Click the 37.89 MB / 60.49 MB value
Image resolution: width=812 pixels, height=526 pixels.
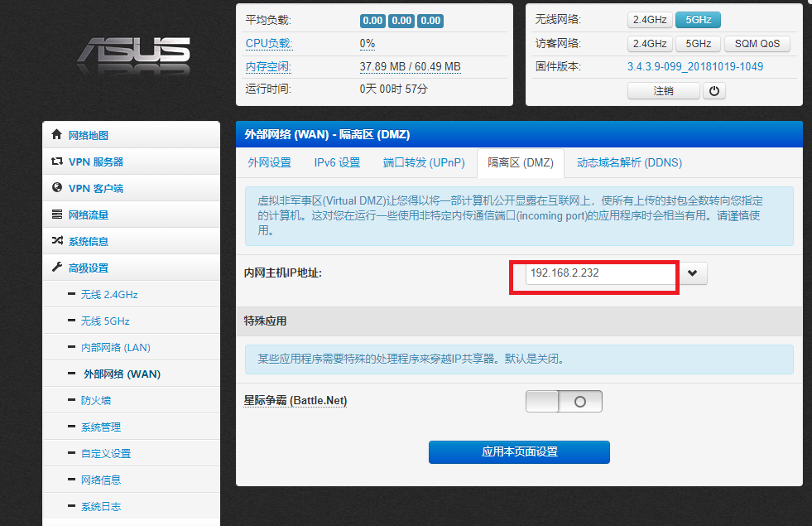pyautogui.click(x=411, y=67)
